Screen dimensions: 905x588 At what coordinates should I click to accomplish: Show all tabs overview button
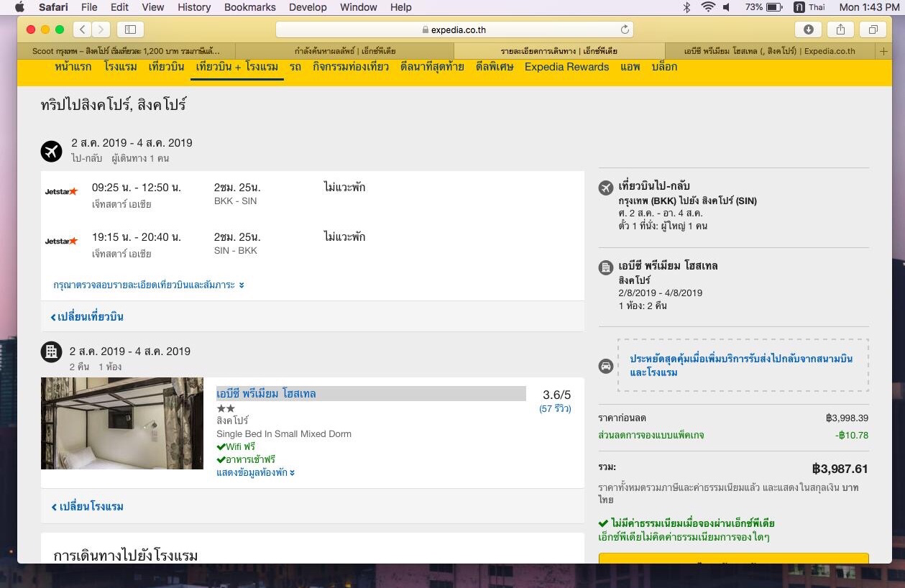click(x=873, y=29)
